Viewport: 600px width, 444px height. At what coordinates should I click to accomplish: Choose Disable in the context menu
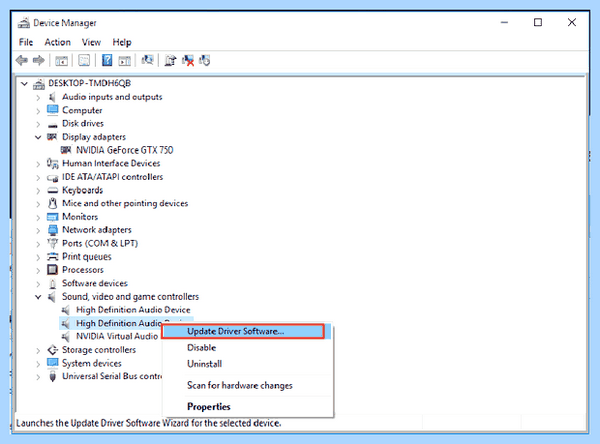248,348
